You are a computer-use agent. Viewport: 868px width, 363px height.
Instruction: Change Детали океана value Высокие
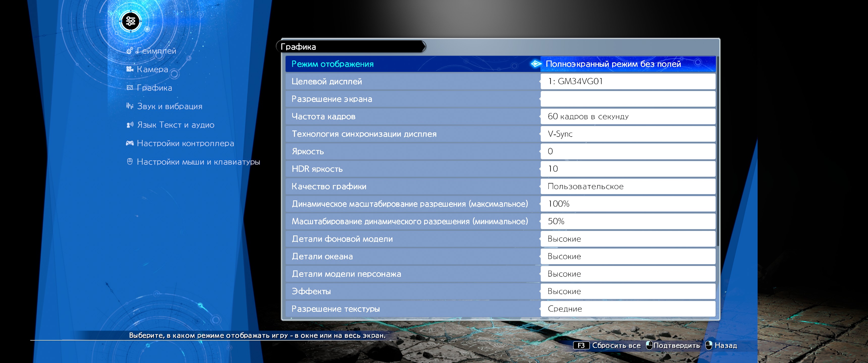pyautogui.click(x=628, y=257)
